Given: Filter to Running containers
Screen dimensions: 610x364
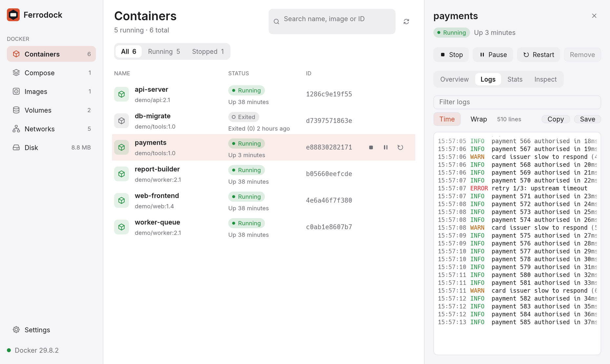Looking at the screenshot, I should pyautogui.click(x=164, y=51).
